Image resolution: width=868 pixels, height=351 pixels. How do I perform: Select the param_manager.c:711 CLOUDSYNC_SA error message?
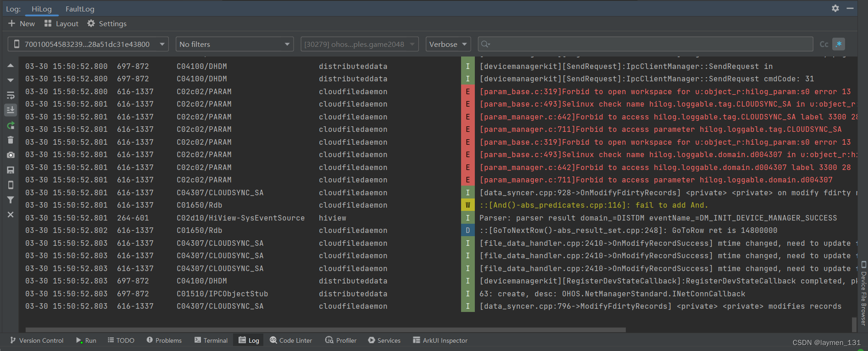[x=660, y=130]
